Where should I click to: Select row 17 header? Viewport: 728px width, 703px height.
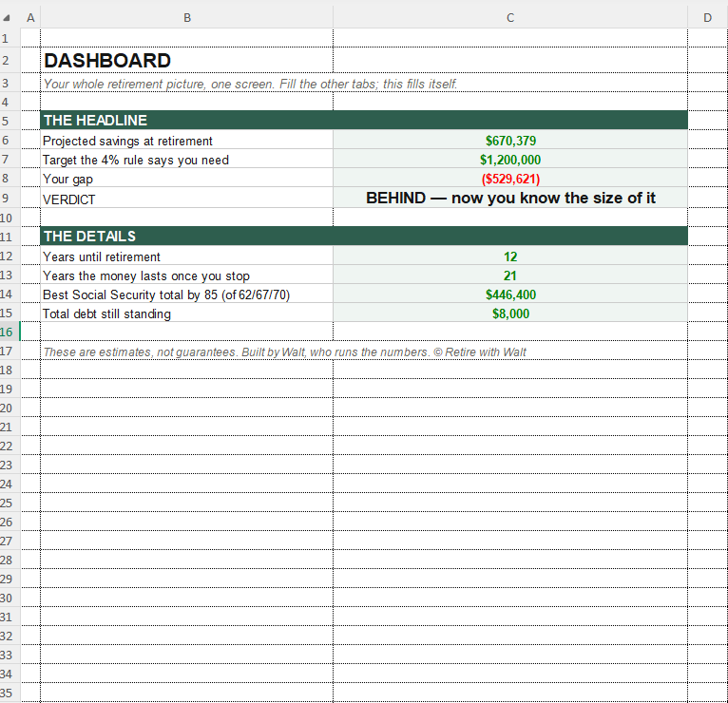tap(10, 351)
